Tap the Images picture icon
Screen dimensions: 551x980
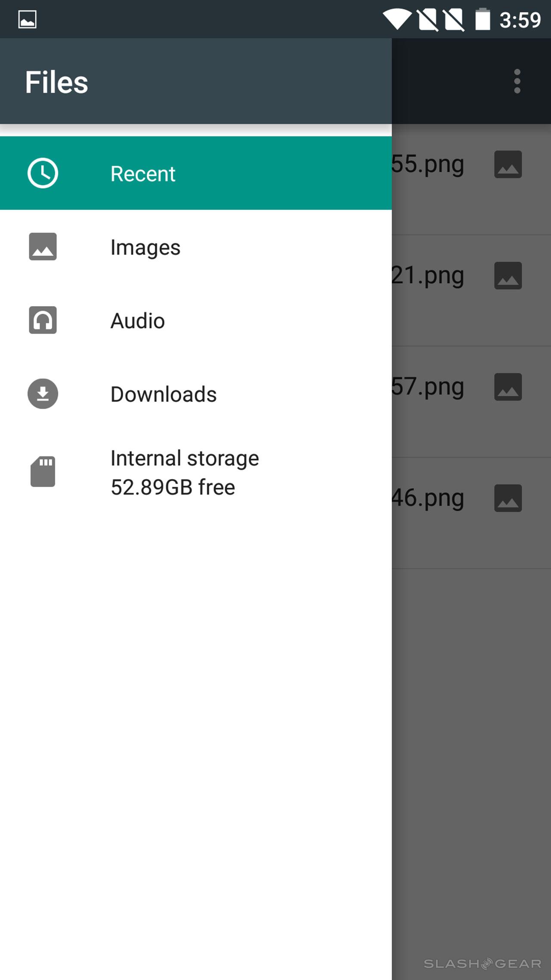[x=43, y=247]
